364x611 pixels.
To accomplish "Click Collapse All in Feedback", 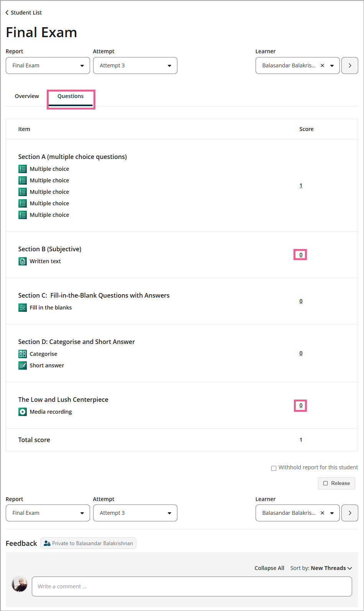I will (269, 568).
